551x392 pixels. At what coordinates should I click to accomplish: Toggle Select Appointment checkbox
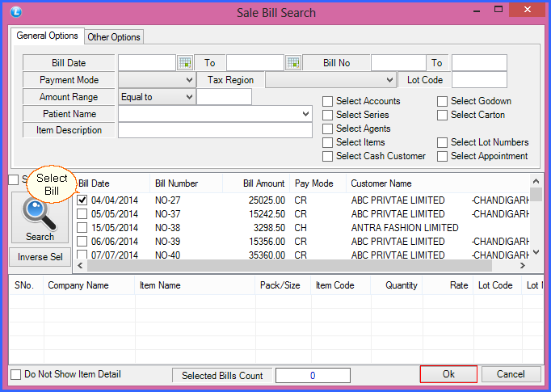click(x=442, y=156)
